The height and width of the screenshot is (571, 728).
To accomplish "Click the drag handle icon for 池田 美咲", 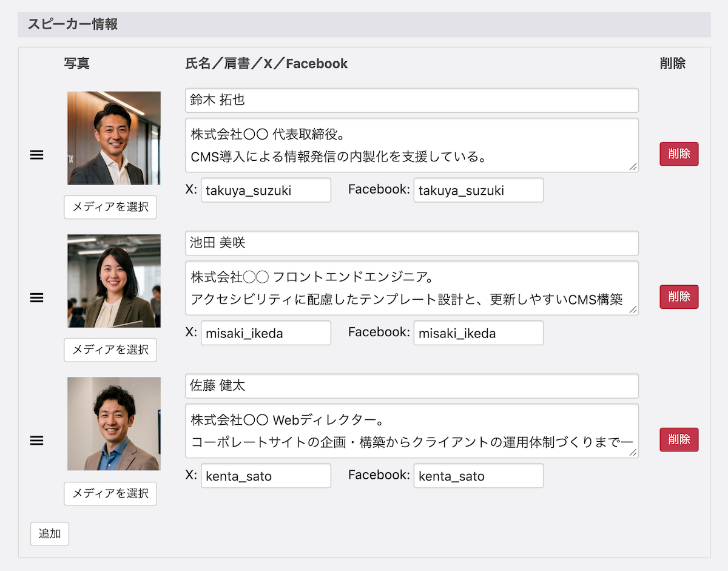I will coord(36,297).
